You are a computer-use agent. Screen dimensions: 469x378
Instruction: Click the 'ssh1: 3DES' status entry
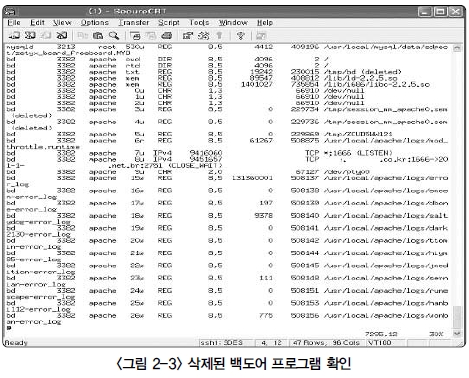pyautogui.click(x=221, y=342)
